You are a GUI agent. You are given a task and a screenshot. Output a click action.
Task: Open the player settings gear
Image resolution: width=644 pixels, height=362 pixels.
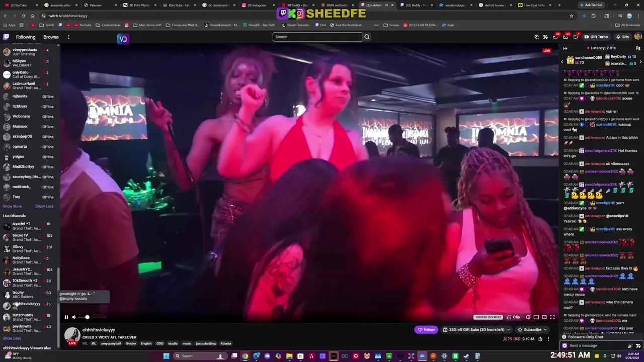[528, 317]
